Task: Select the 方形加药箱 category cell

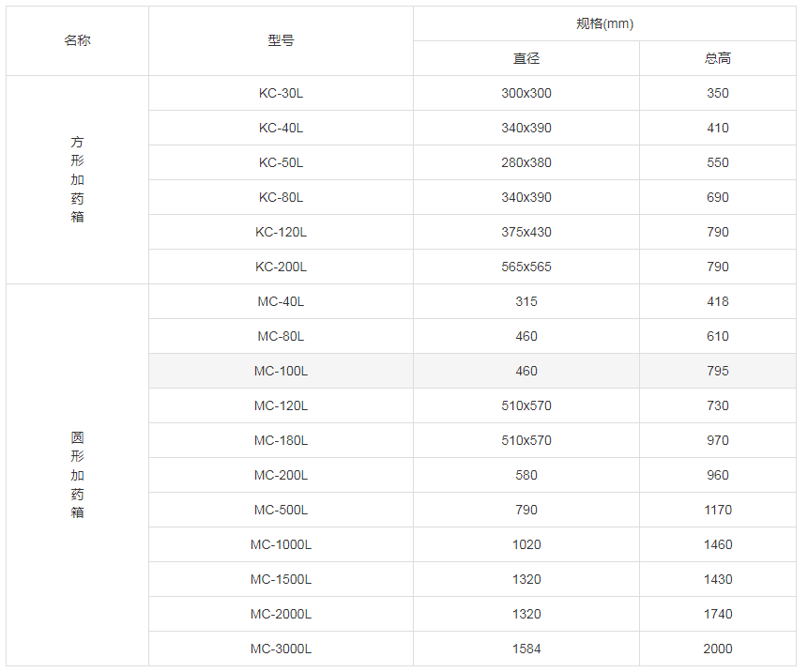Action: click(78, 179)
